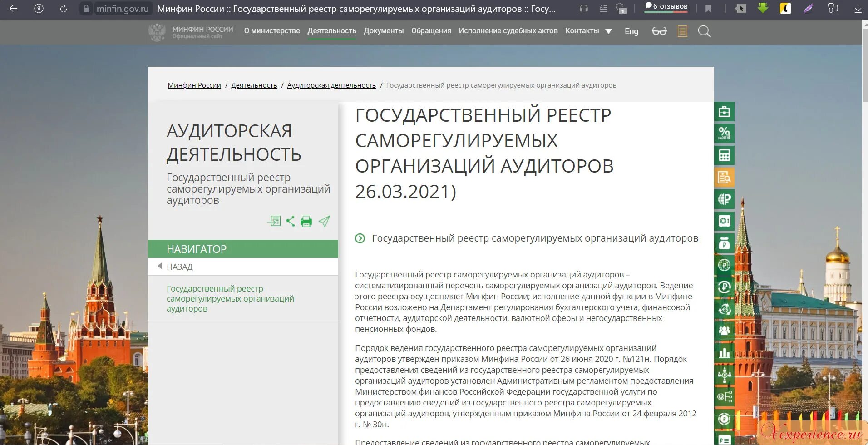This screenshot has height=445, width=868.
Task: Click the green document export icon
Action: click(274, 221)
